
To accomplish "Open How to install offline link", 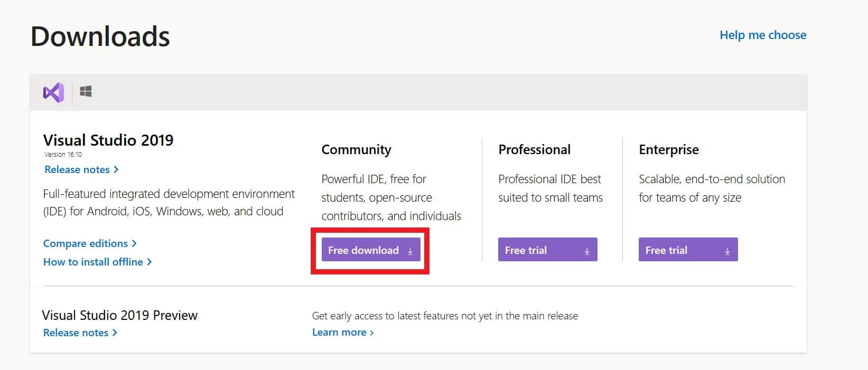I will pyautogui.click(x=93, y=262).
